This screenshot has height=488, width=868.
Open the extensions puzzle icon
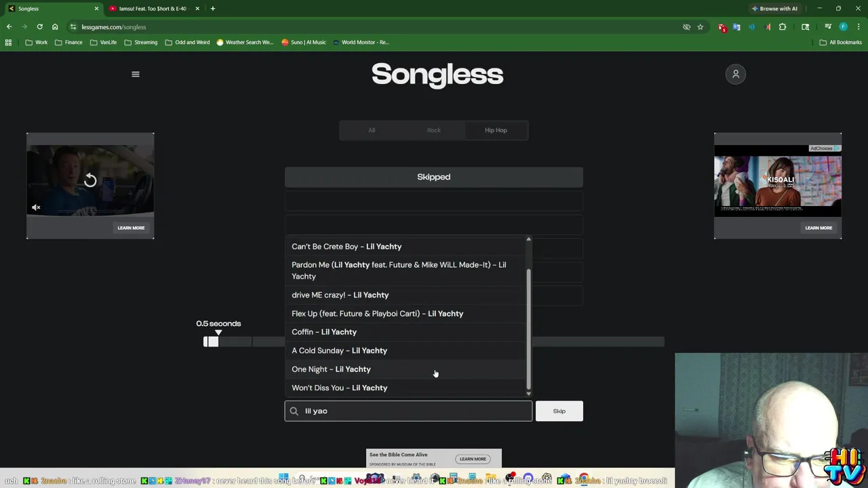click(783, 27)
